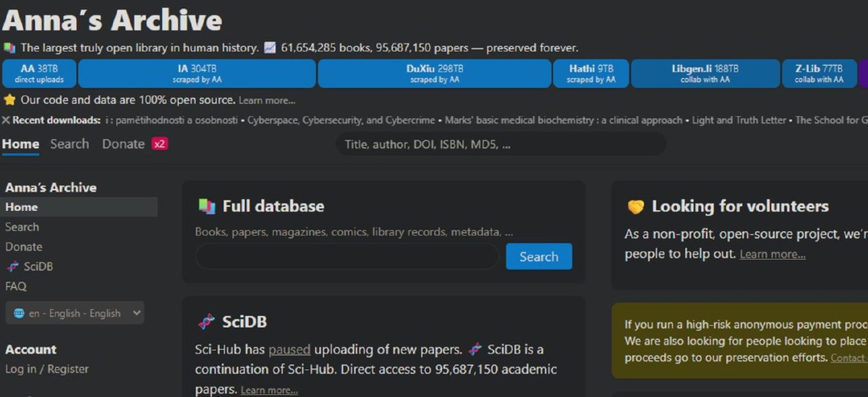Open recent download pamětihodnosti a osobnosti
Viewport: 868px width, 397px height.
coord(174,120)
